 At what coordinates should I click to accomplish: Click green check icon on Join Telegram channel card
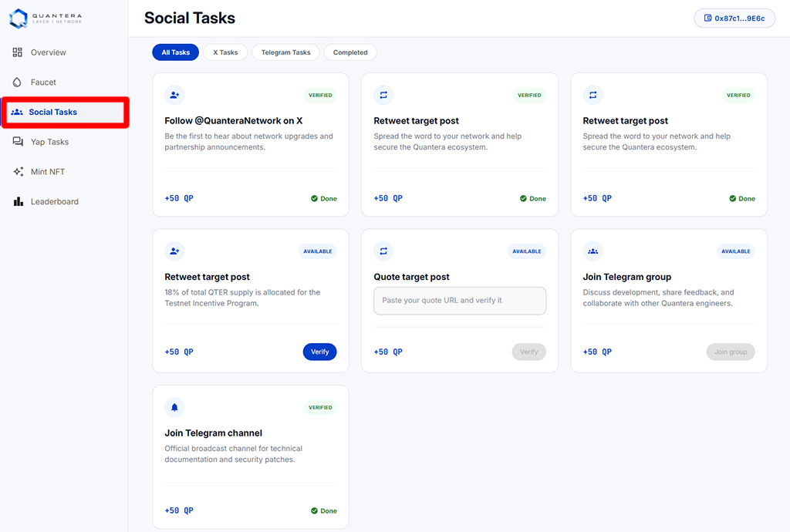[315, 511]
